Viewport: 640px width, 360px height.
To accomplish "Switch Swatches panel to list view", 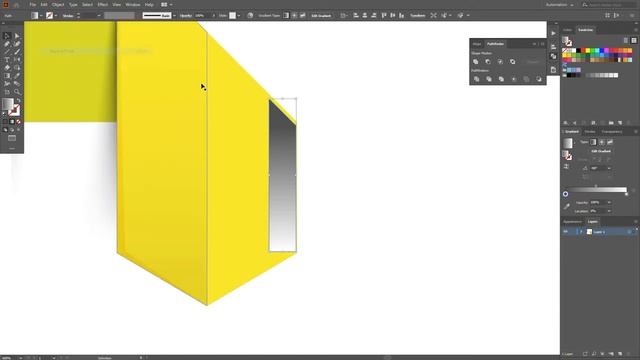I will (x=626, y=40).
